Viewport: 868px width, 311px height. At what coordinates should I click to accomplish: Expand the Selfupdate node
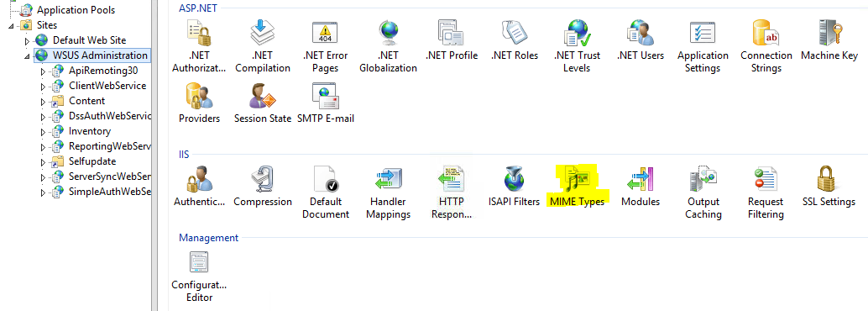[x=43, y=162]
